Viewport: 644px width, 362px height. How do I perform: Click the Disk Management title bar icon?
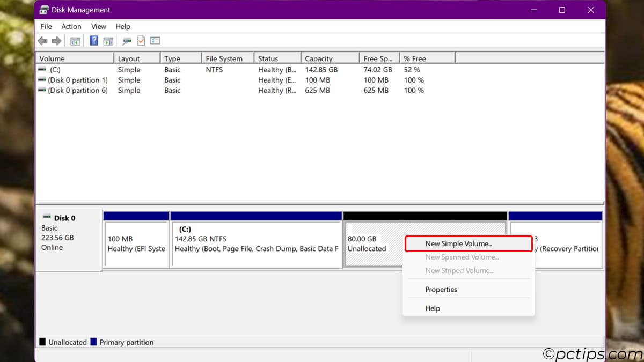pyautogui.click(x=45, y=10)
